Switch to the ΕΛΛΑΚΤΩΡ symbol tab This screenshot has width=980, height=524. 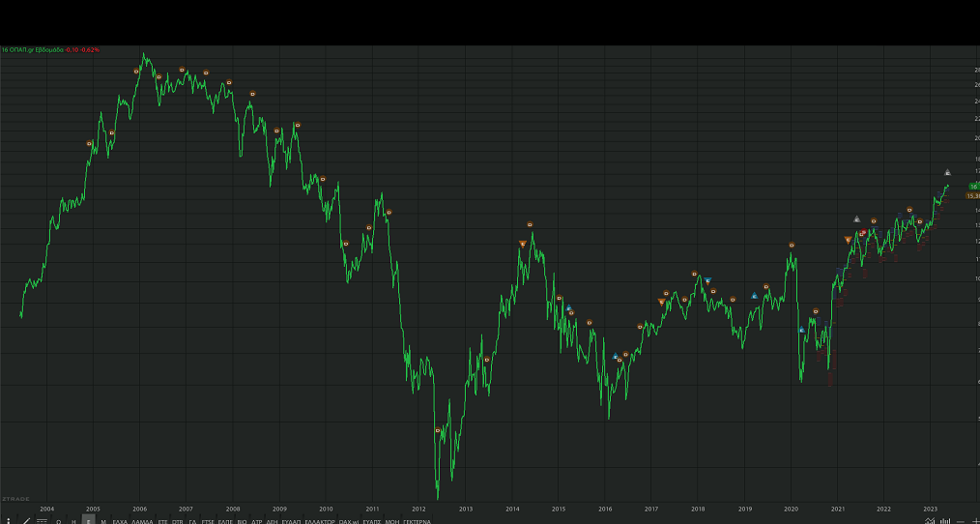point(321,521)
